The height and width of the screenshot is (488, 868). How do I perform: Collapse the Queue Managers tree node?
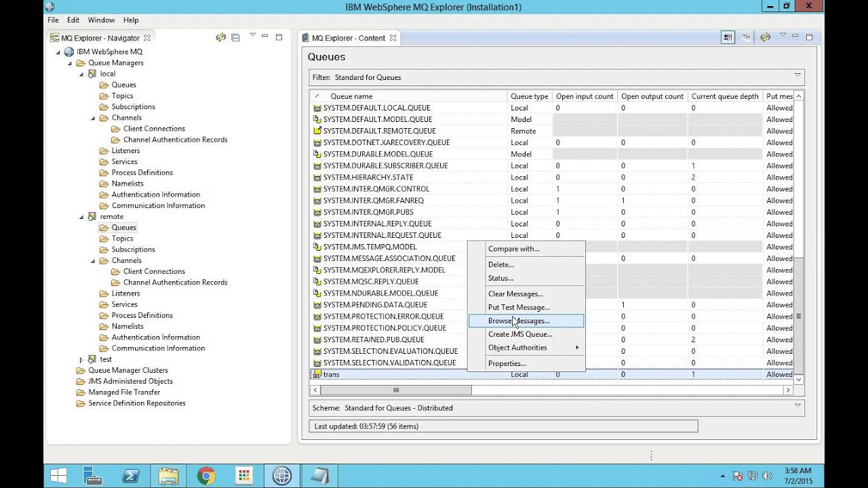click(70, 63)
